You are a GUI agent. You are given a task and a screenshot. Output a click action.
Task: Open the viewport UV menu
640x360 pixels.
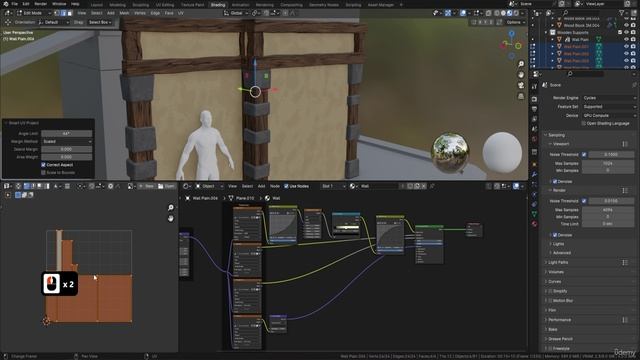pos(180,13)
